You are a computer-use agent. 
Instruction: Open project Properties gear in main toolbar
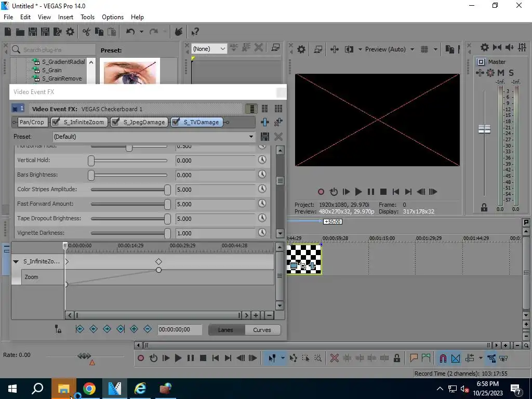(x=70, y=32)
